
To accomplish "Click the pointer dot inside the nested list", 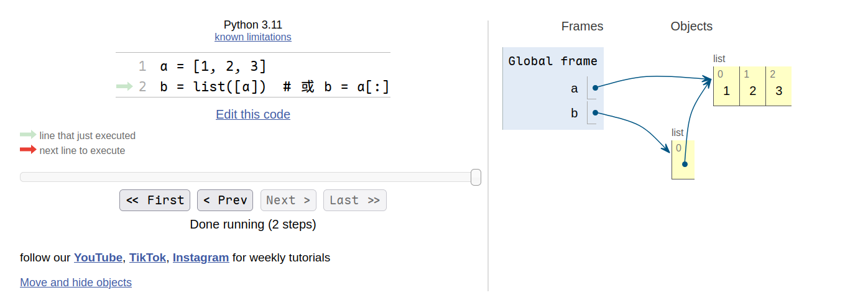I will click(x=684, y=165).
